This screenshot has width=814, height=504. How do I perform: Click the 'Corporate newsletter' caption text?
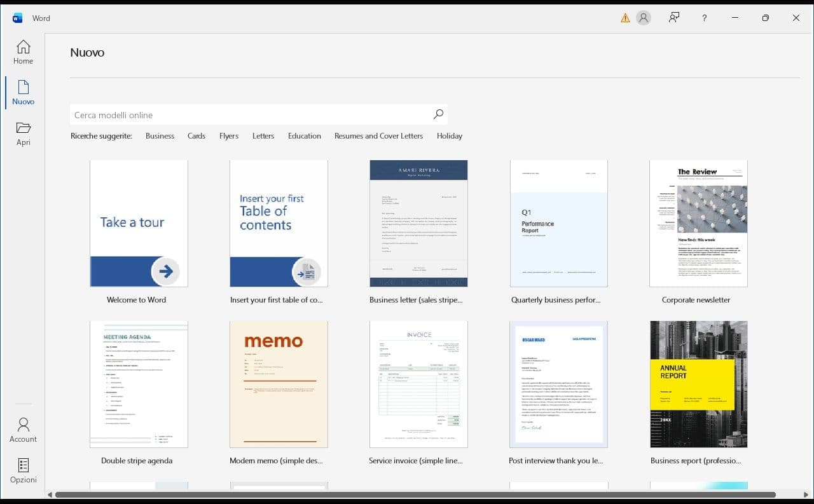pos(696,299)
